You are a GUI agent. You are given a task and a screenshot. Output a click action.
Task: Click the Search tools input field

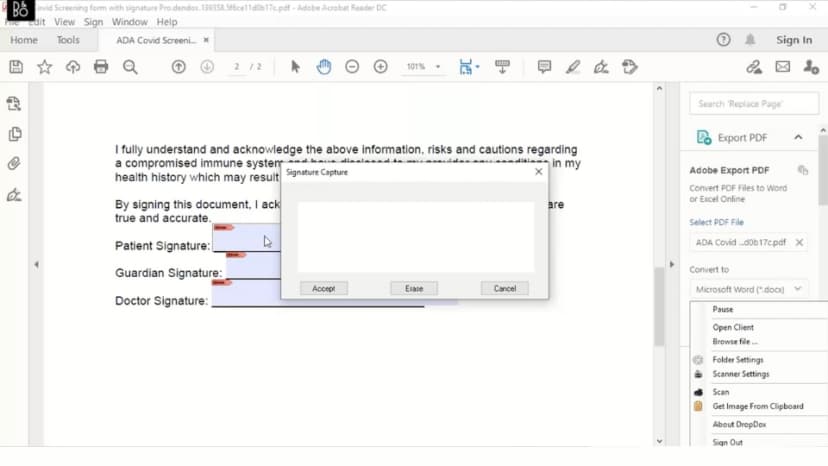(754, 104)
